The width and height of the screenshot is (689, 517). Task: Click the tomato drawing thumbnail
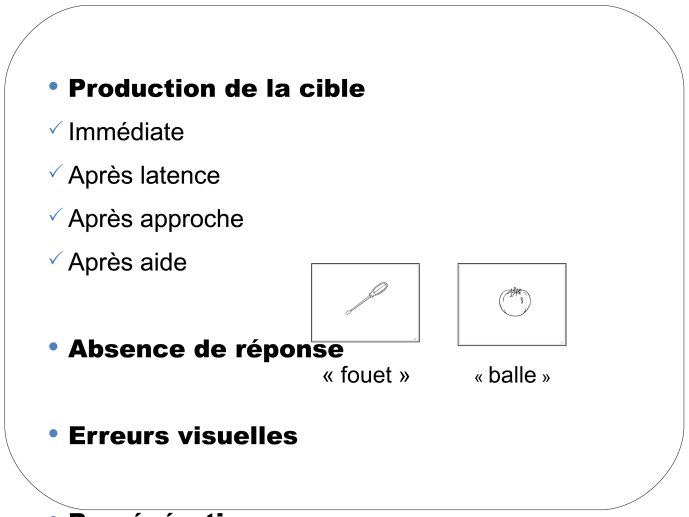coord(512,304)
